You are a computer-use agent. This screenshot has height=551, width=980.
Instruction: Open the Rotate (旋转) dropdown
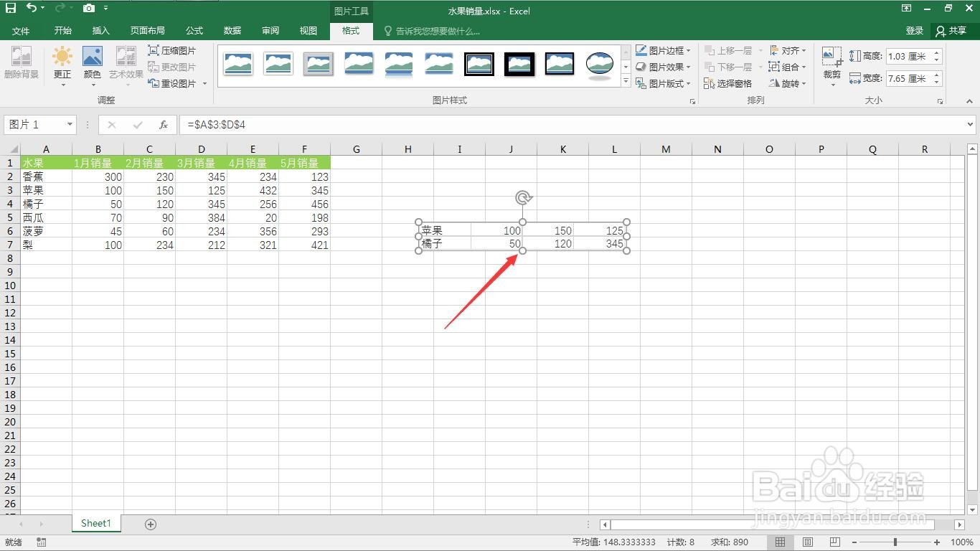(788, 84)
